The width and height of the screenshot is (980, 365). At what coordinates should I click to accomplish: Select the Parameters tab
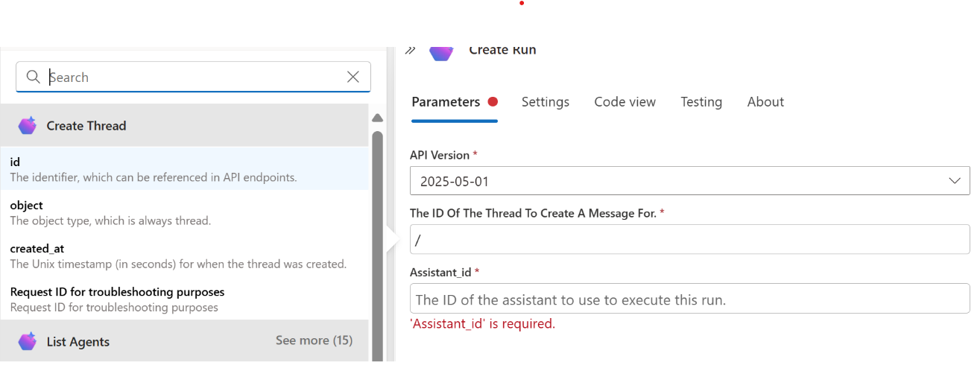click(x=446, y=102)
